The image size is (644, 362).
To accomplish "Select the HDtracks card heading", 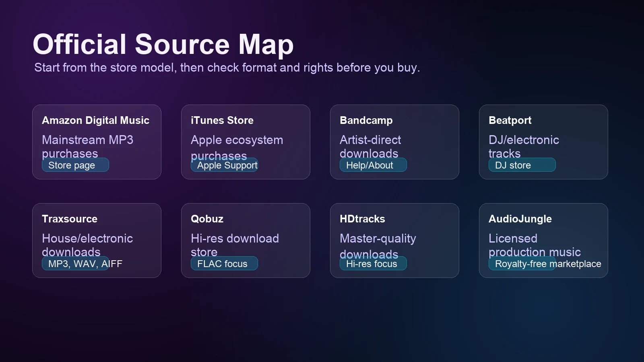I will click(362, 219).
